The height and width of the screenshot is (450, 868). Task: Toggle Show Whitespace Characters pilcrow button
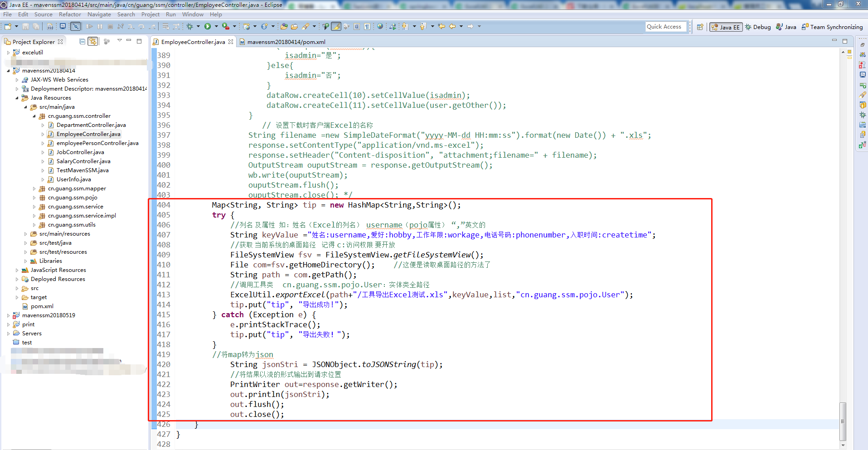pos(367,27)
